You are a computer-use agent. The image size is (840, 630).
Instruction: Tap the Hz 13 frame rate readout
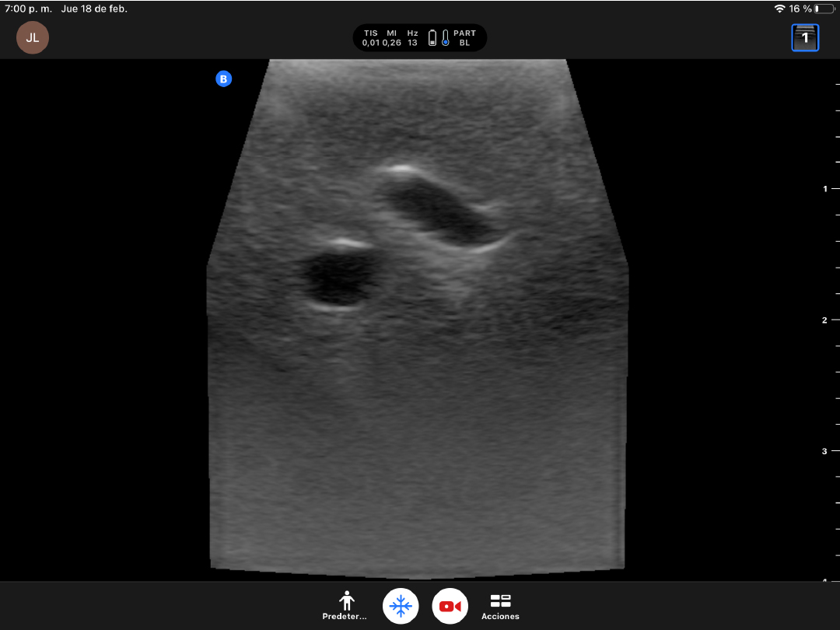pos(412,38)
